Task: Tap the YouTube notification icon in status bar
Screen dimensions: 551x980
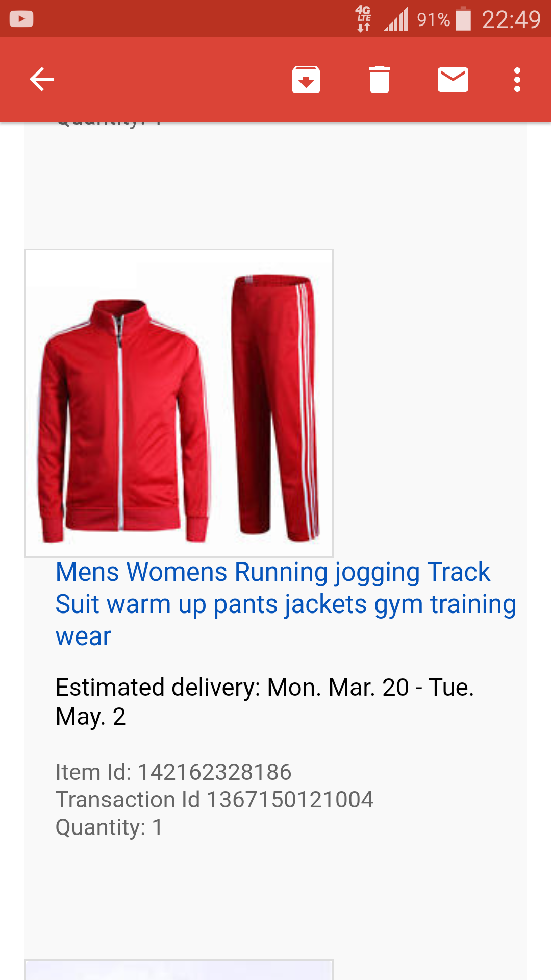Action: point(21,19)
